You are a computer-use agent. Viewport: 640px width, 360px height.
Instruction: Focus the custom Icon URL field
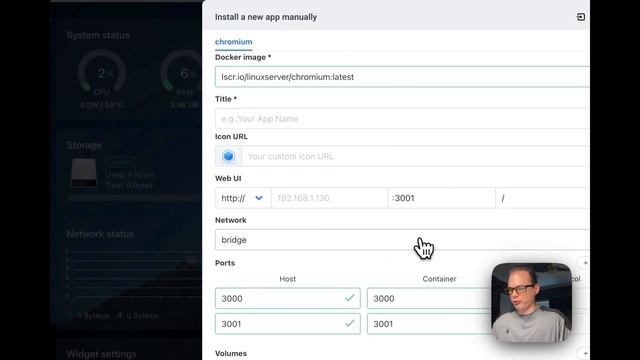[x=416, y=156]
